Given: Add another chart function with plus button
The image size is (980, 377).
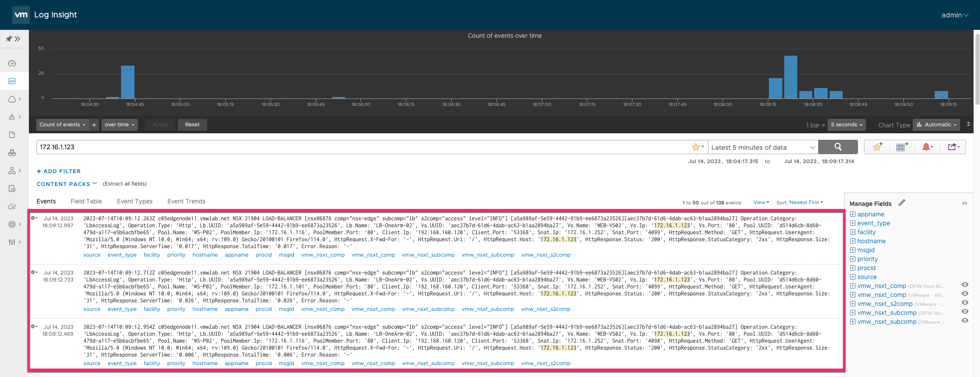Looking at the screenshot, I should click(94, 125).
